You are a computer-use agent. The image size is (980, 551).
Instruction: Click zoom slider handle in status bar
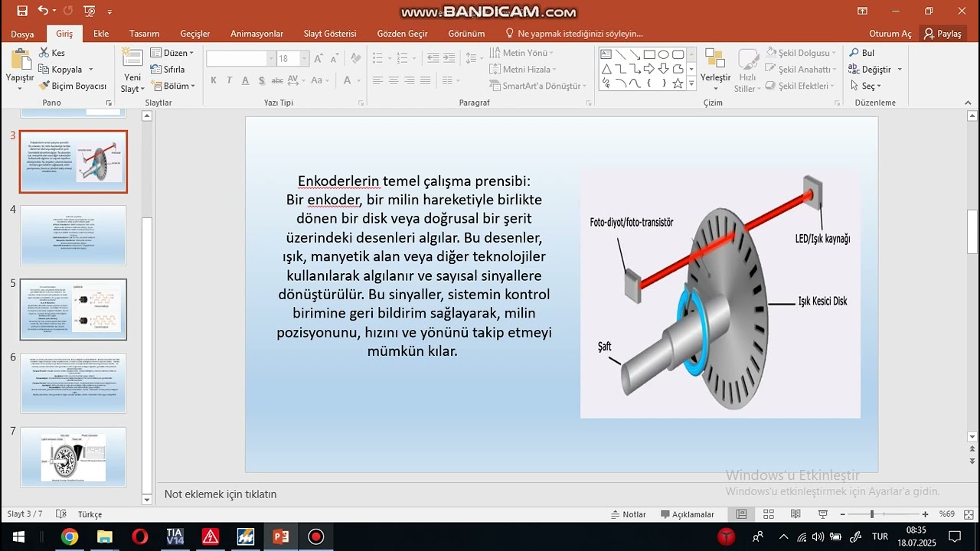point(872,514)
